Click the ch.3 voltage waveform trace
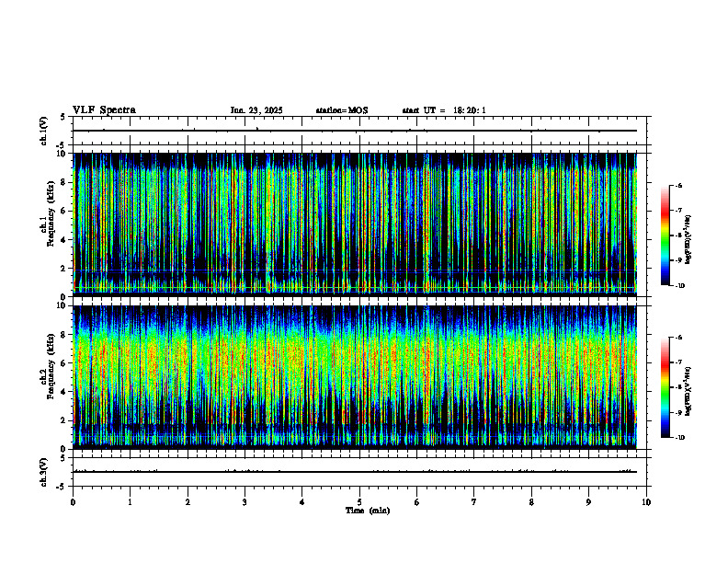Screen dimensions: 728x563 tap(355, 472)
